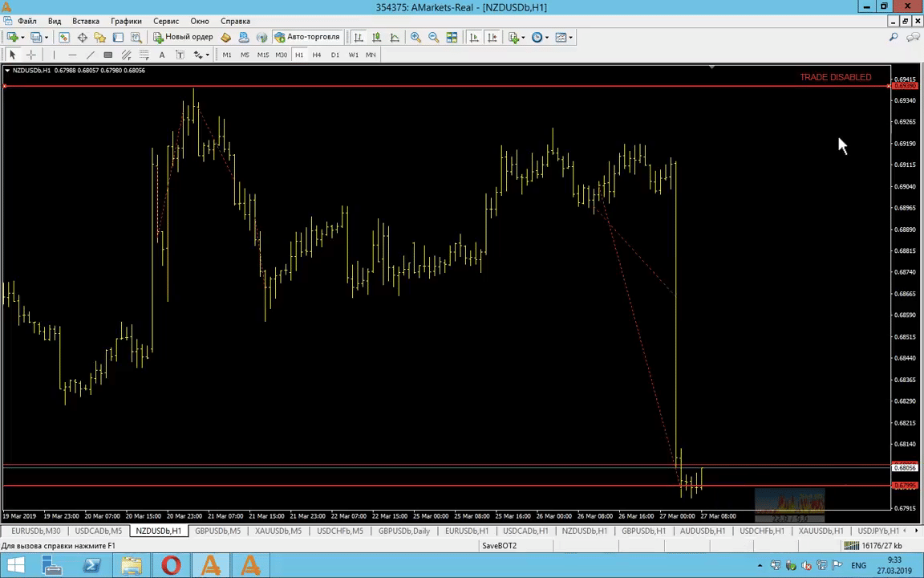Expand the arrows/shapes tool dropdown
Screen dimensions: 924x578
tap(208, 55)
